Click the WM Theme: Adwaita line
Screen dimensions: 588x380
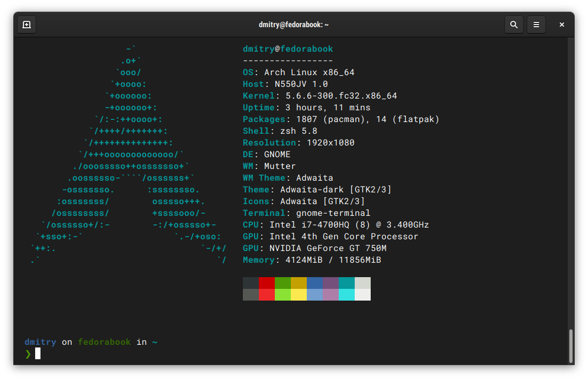tap(288, 178)
